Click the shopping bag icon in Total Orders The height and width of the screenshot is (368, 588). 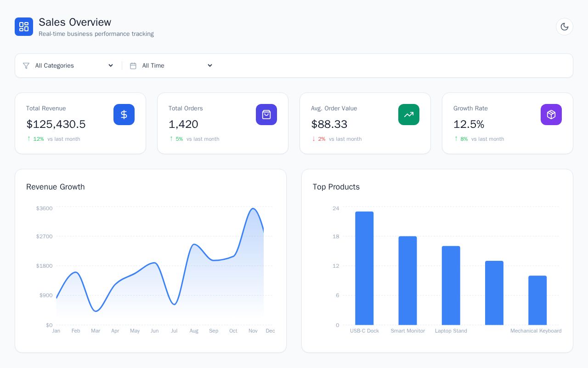pos(266,115)
